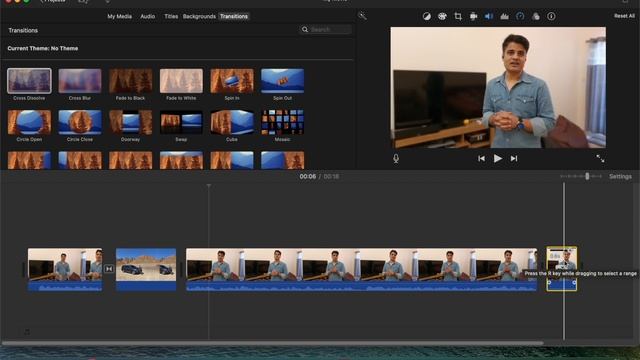
Task: Apply magic wand auto enhance
Action: 362,16
